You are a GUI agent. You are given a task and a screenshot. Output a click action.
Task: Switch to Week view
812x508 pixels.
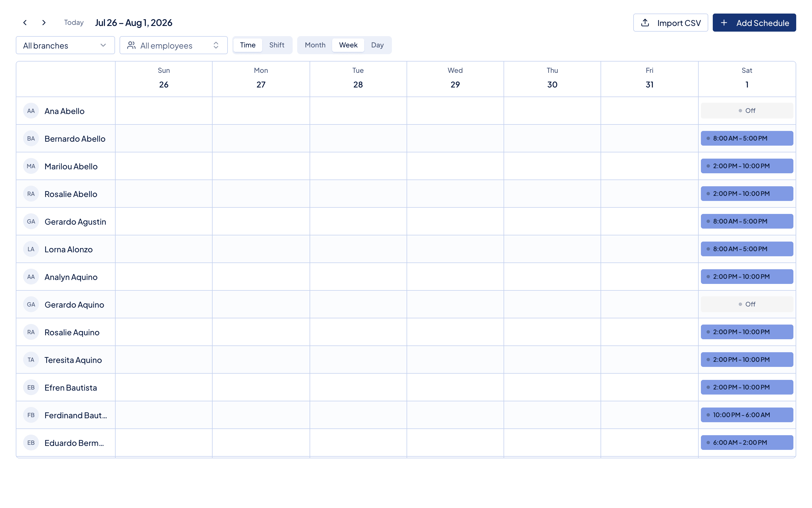pyautogui.click(x=348, y=45)
